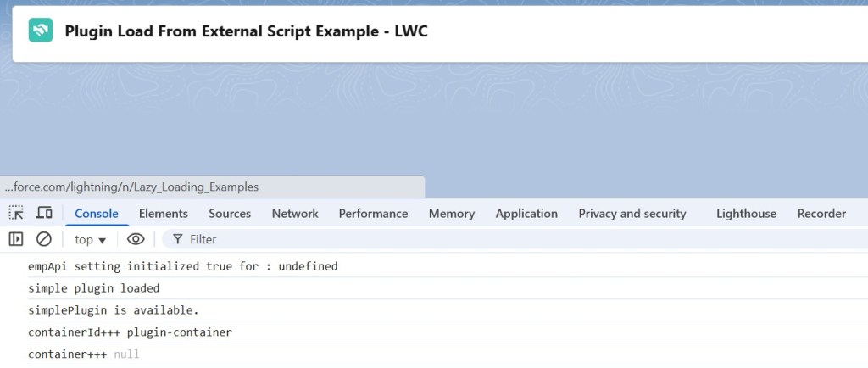Select the 'container+++ null' console entry
Screen dimensions: 868x368
pyautogui.click(x=83, y=354)
